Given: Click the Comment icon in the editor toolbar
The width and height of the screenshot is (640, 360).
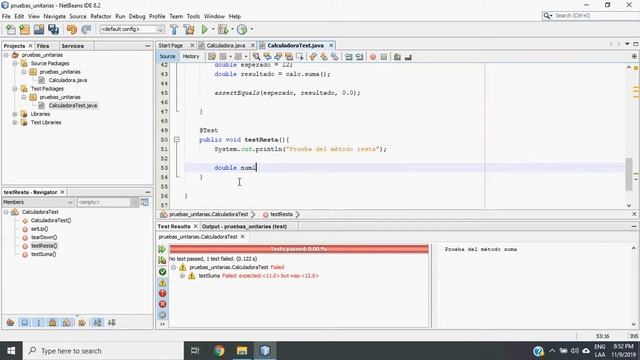Looking at the screenshot, I should [x=397, y=57].
